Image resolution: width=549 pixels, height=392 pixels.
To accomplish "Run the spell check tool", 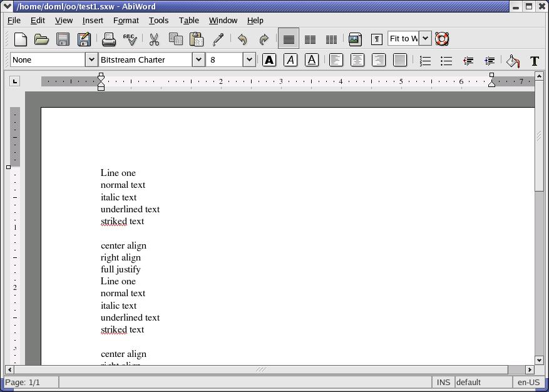I will pos(130,39).
